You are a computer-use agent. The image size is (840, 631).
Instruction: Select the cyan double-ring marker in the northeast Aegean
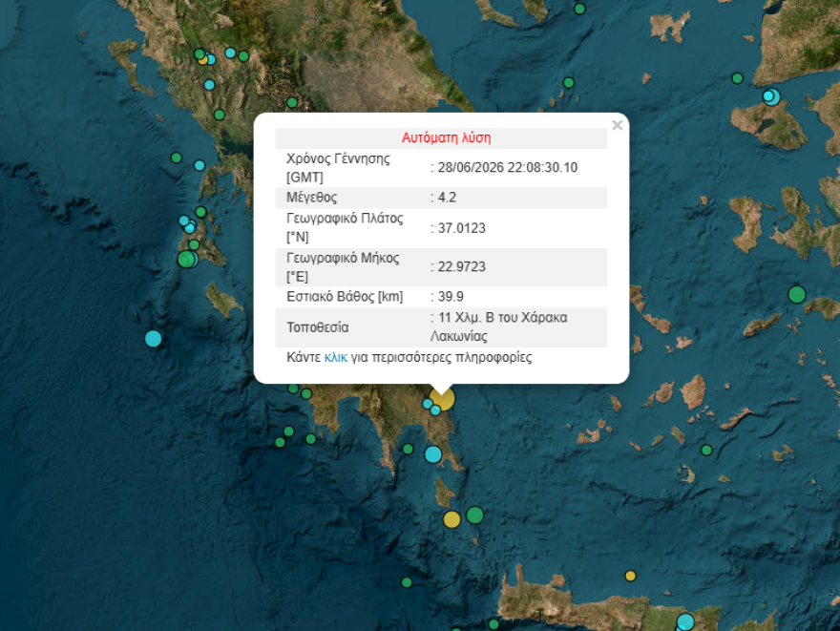click(771, 96)
